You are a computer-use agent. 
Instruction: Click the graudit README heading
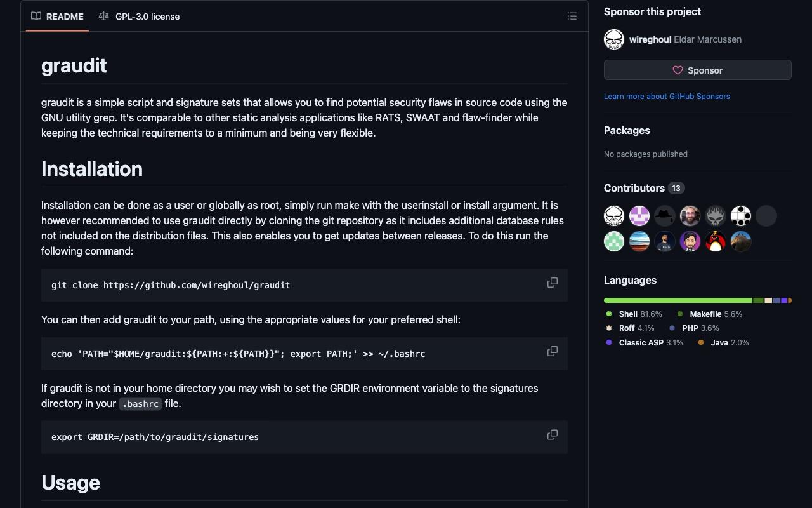pos(74,65)
